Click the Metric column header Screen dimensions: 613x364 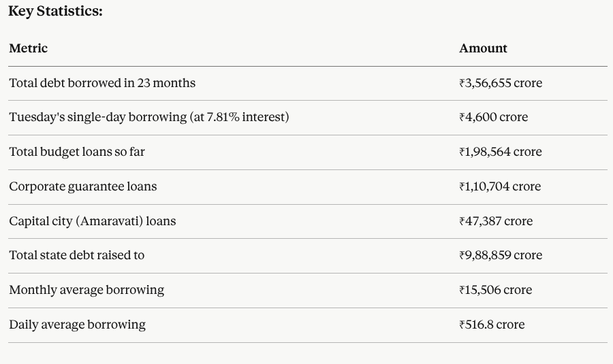click(x=29, y=48)
